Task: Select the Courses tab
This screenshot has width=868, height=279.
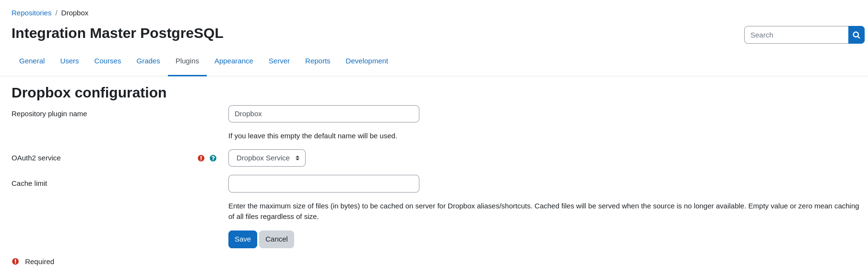Action: click(x=107, y=61)
